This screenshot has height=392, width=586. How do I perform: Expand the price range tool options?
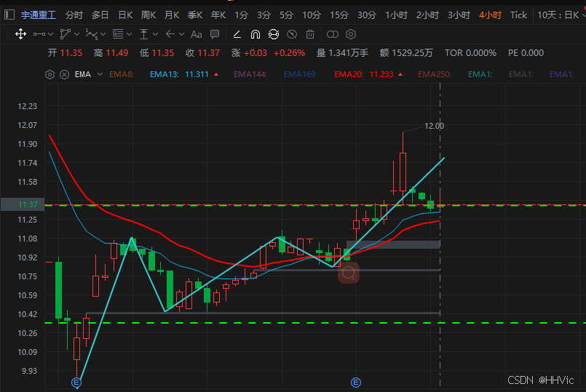pyautogui.click(x=156, y=34)
